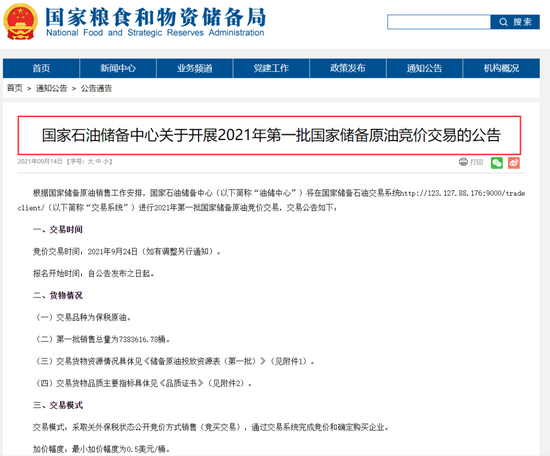The width and height of the screenshot is (550, 456).
Task: Set font size to 小
Action: 106,161
